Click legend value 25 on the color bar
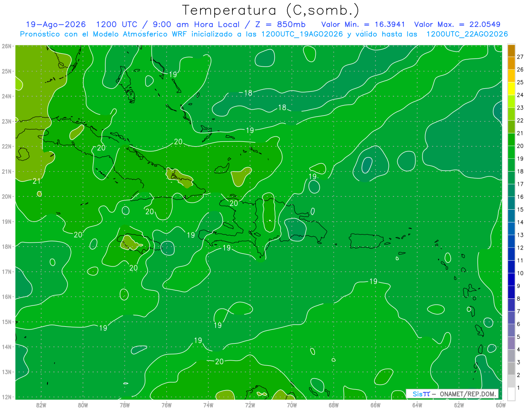Screen dimensions: 532x411 point(520,82)
